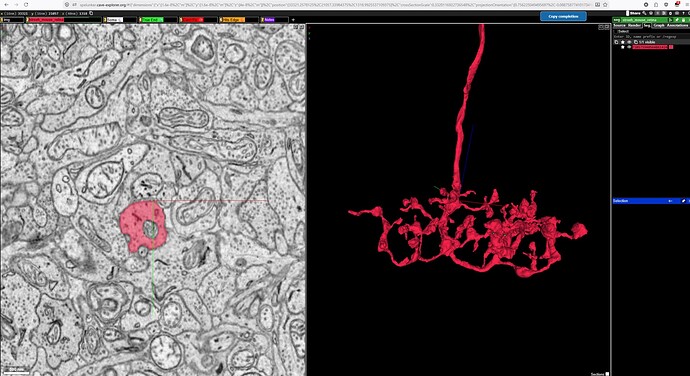690x376 pixels.
Task: Maximize the 3D view panel
Action: (x=606, y=27)
